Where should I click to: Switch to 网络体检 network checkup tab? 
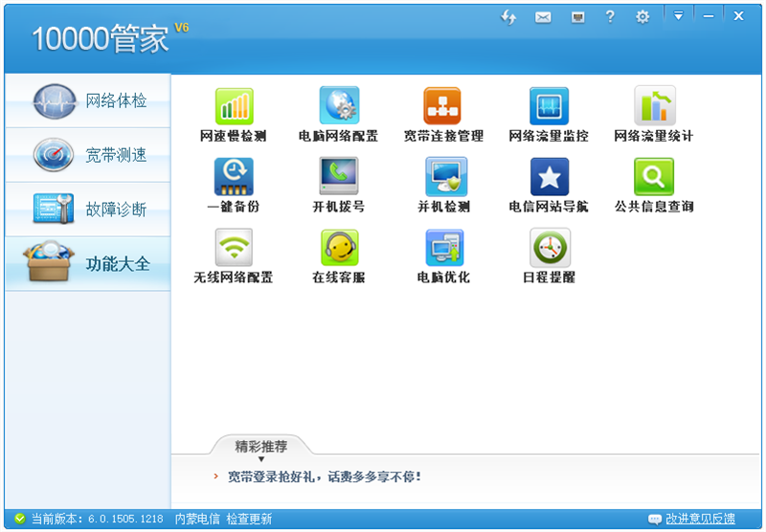tap(88, 100)
